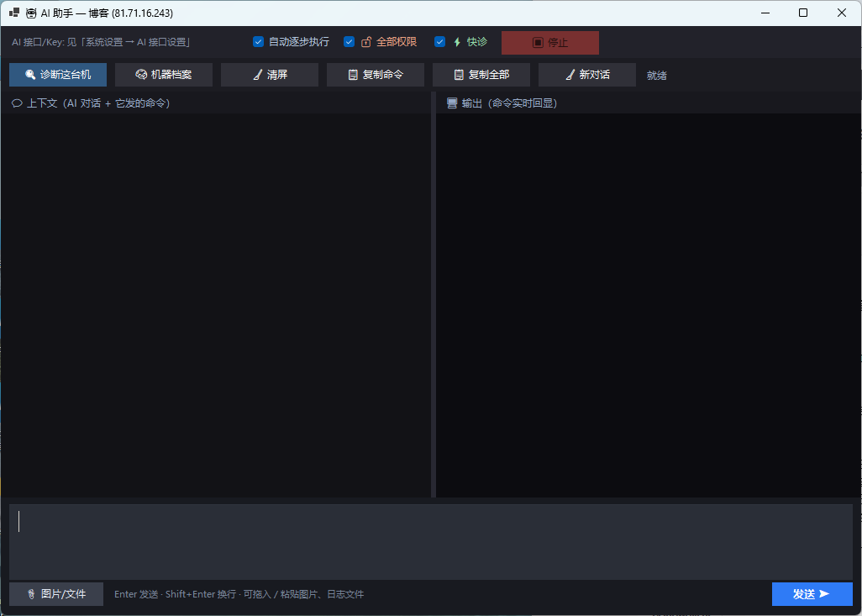Click the orange unlock icon beside 全部权限
This screenshot has height=616, width=862.
click(366, 42)
